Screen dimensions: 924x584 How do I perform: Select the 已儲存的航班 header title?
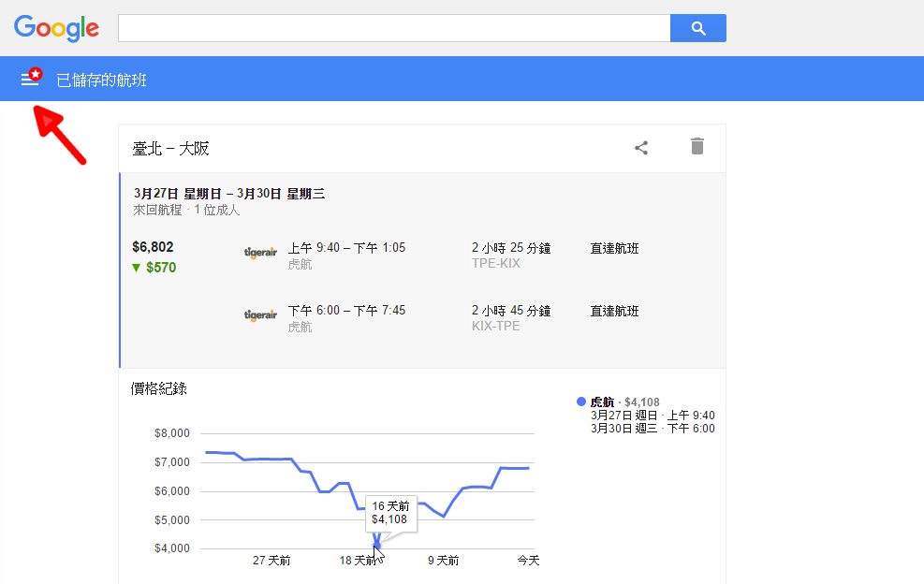coord(101,80)
